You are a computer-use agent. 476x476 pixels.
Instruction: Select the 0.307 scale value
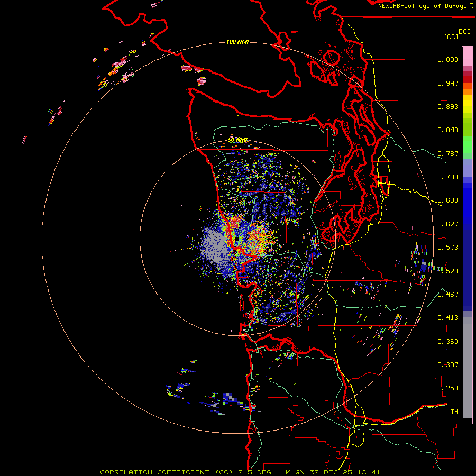coord(448,364)
